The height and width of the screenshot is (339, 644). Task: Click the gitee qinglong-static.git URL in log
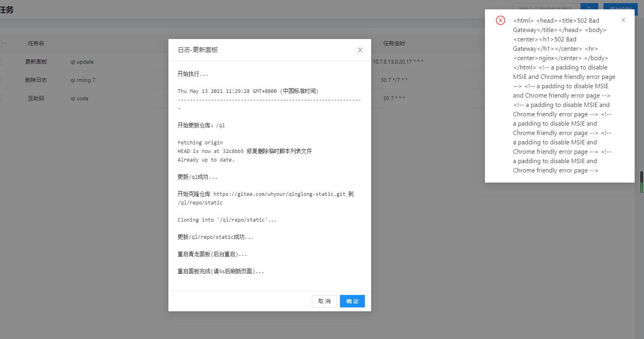click(280, 194)
